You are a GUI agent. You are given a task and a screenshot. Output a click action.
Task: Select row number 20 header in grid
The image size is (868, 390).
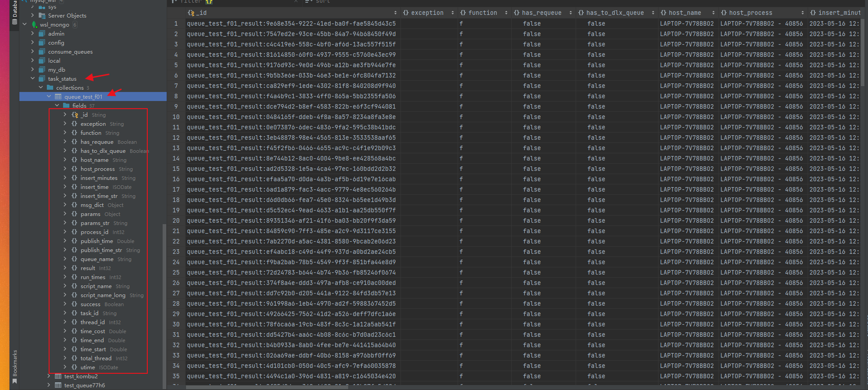176,220
